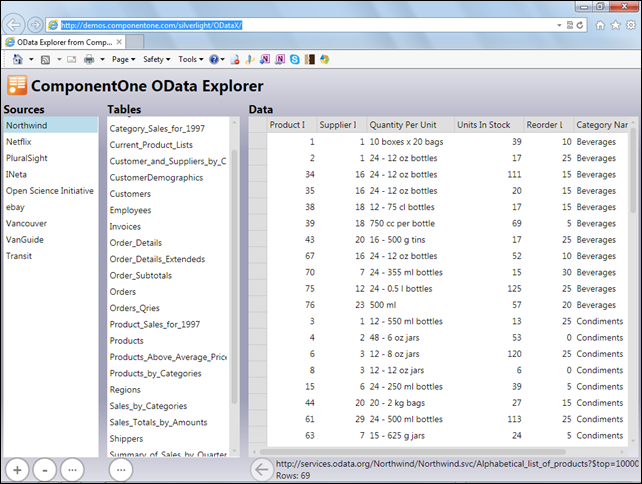
Task: Click the RSS Feeds icon in command bar
Action: pos(45,60)
